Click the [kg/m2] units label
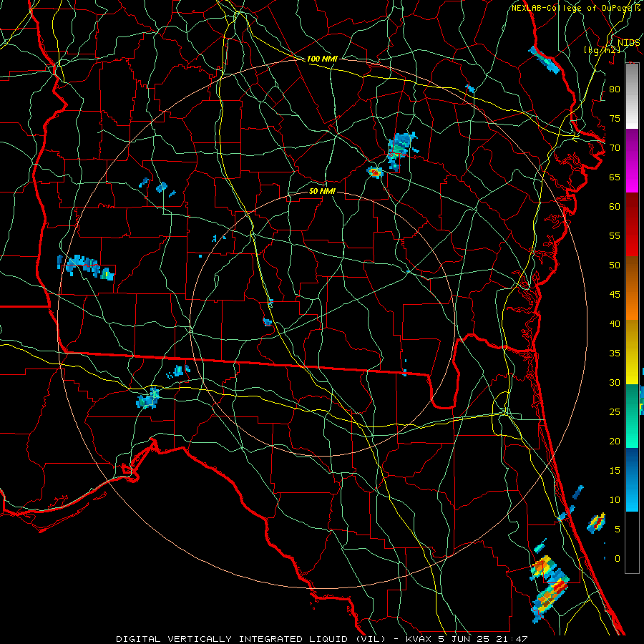Viewport: 644px width, 644px height. 602,50
